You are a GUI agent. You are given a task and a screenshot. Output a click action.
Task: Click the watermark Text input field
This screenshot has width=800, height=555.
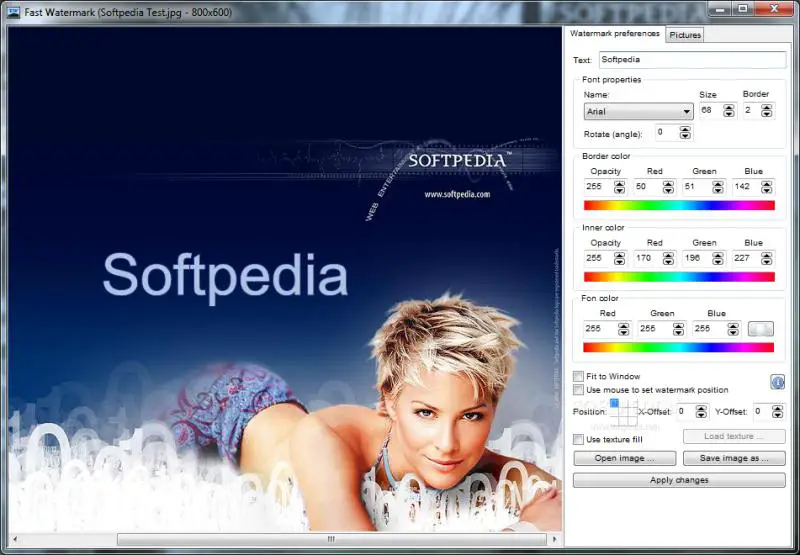(x=692, y=60)
